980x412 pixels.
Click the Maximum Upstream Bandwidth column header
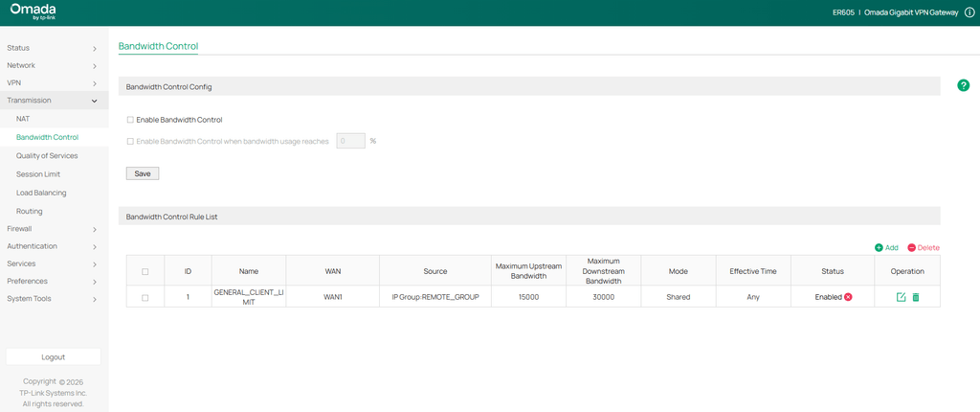(528, 271)
